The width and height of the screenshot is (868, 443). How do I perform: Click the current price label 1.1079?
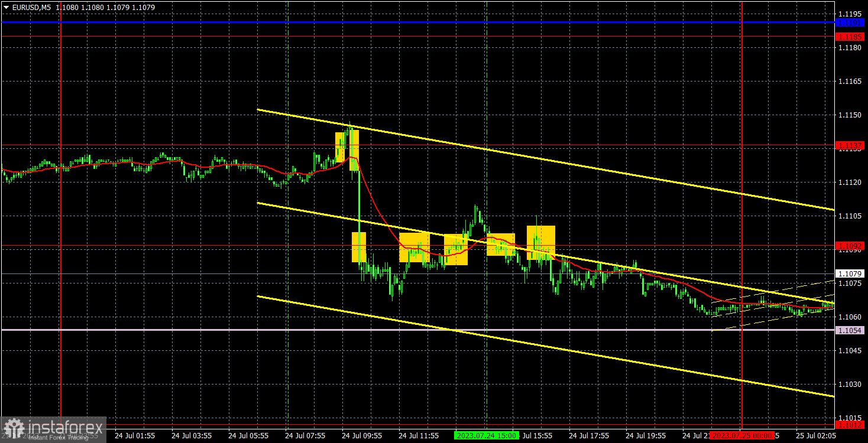pyautogui.click(x=850, y=273)
